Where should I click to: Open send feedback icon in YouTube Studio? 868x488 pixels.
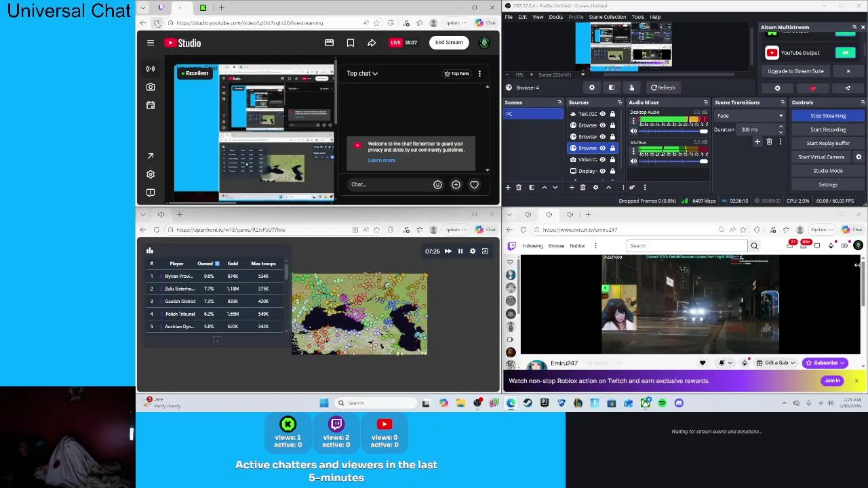coord(151,192)
